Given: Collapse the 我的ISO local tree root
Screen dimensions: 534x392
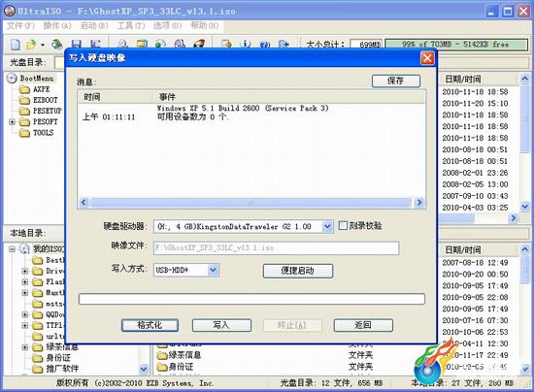Looking at the screenshot, I should (13, 249).
